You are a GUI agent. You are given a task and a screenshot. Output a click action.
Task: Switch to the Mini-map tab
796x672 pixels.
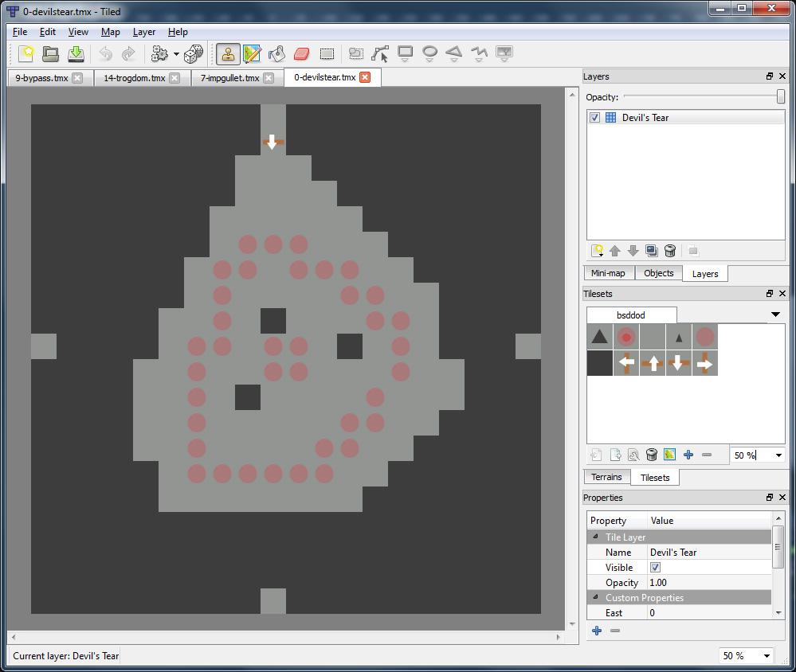click(x=608, y=273)
